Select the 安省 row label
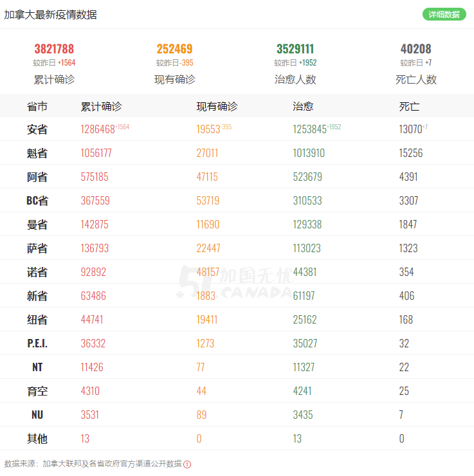This screenshot has width=474, height=476. click(x=37, y=129)
